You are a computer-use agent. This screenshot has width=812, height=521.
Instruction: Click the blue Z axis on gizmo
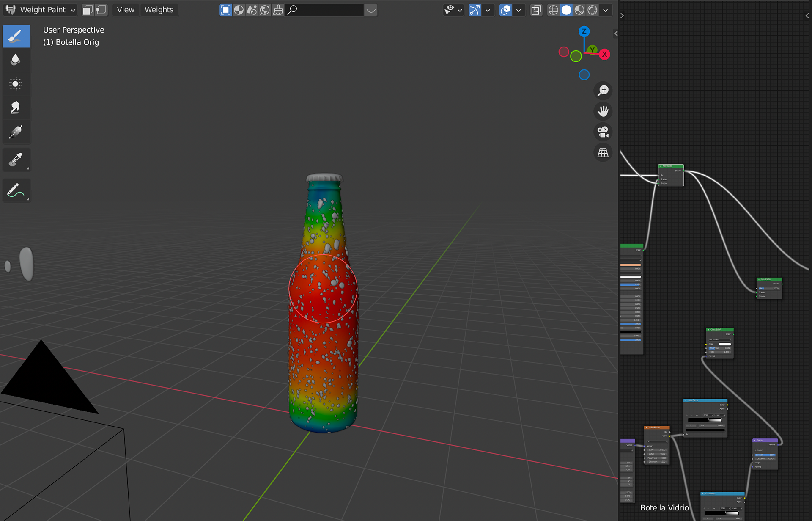click(x=584, y=31)
